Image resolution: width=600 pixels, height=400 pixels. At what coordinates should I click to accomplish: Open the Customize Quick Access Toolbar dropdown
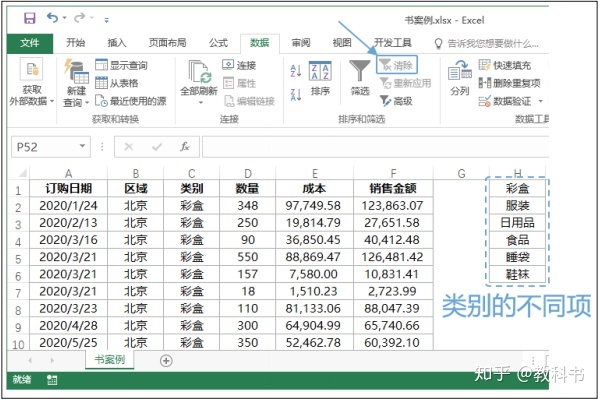tap(106, 20)
